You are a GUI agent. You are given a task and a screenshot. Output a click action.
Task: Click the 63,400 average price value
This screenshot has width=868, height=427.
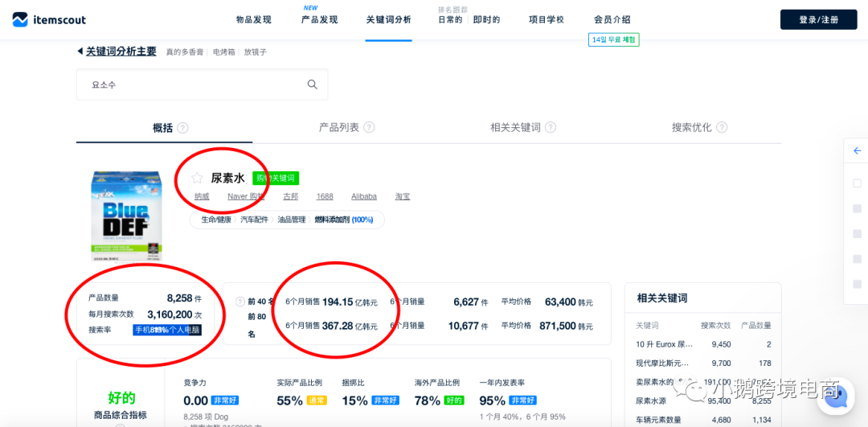click(x=560, y=302)
